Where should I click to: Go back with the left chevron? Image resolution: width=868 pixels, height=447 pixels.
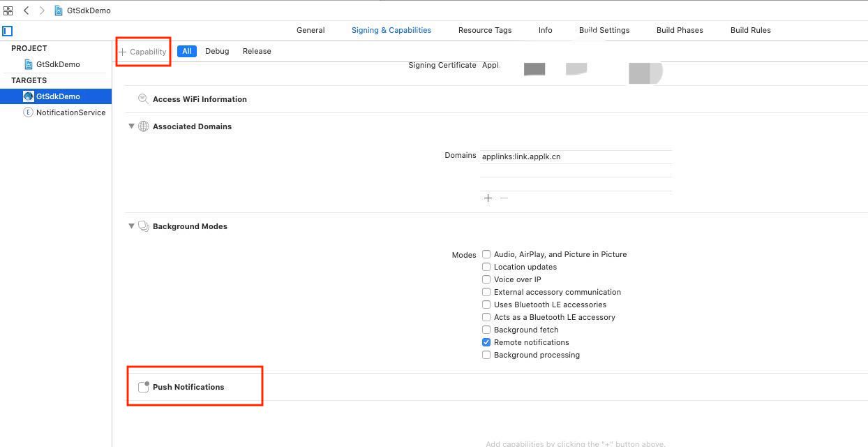[26, 10]
